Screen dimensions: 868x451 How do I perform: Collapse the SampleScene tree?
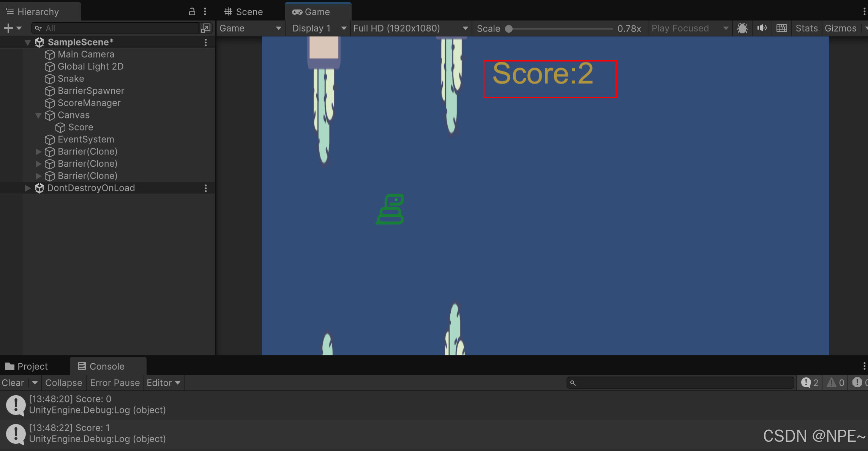tap(27, 42)
